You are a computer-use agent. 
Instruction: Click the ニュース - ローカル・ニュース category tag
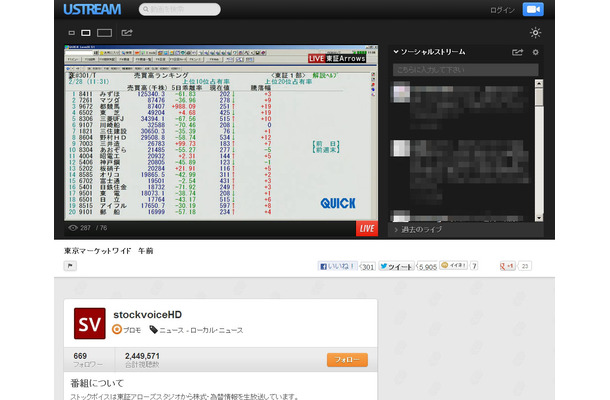[201, 330]
